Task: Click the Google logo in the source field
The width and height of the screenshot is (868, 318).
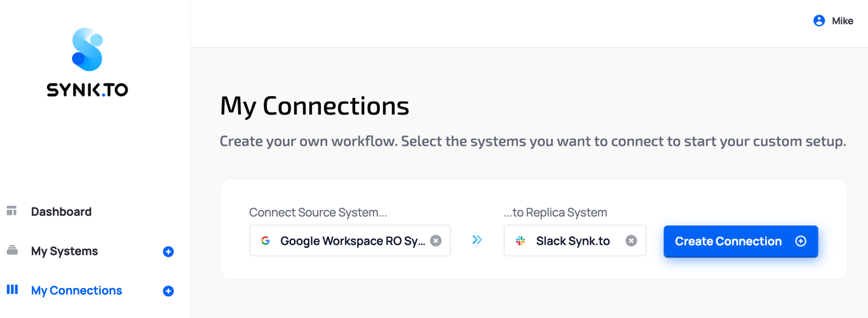Action: point(266,240)
